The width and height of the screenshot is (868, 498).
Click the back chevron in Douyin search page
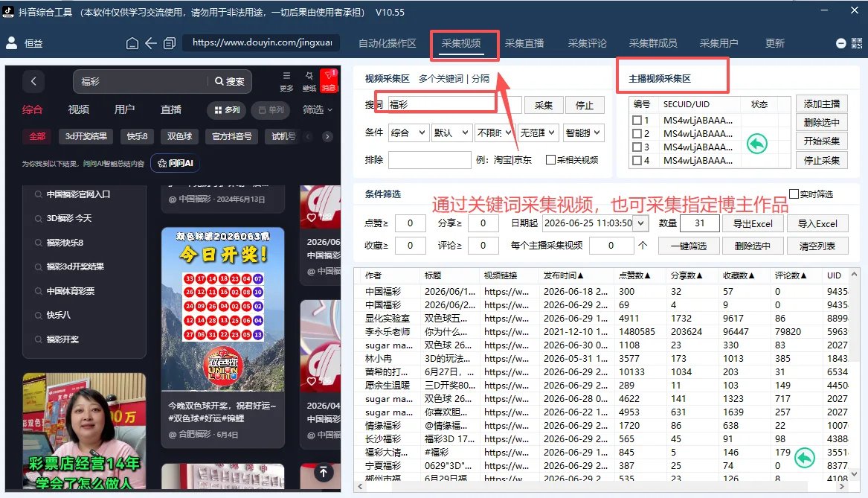[x=33, y=81]
